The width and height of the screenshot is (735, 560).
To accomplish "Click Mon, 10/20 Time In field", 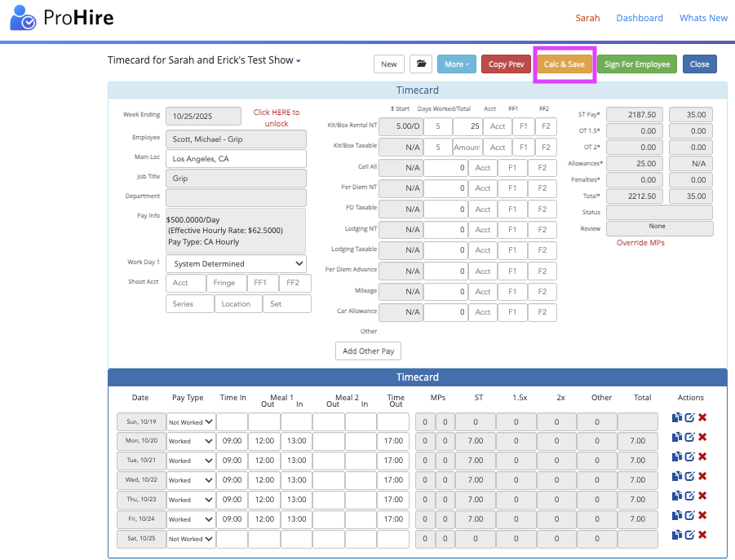I will tap(232, 441).
